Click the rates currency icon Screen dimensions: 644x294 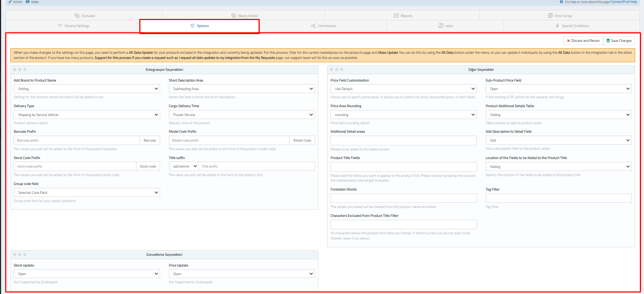pyautogui.click(x=441, y=26)
